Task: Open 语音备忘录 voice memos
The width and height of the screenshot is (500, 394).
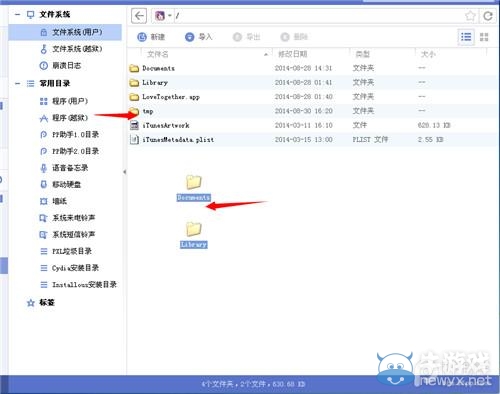Action: click(64, 168)
